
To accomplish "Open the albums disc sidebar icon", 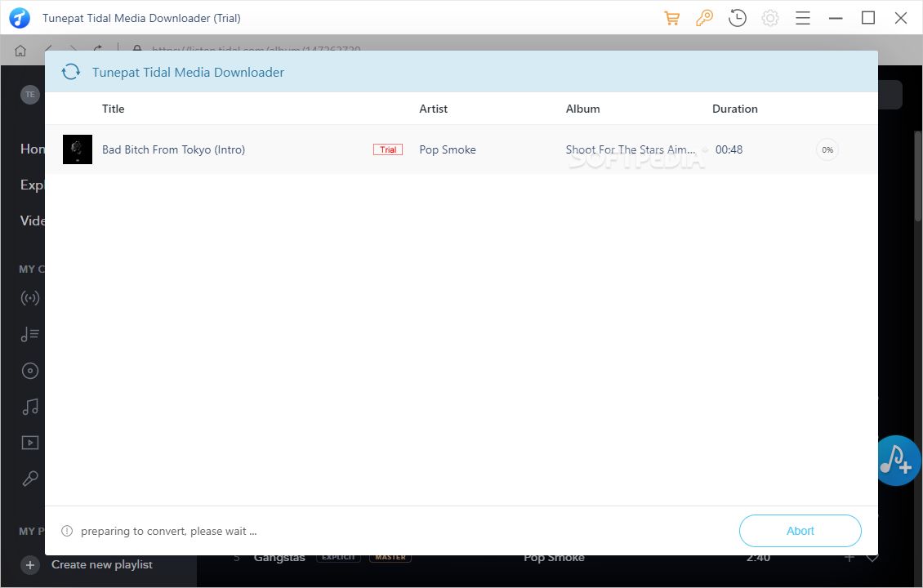I will 30,371.
